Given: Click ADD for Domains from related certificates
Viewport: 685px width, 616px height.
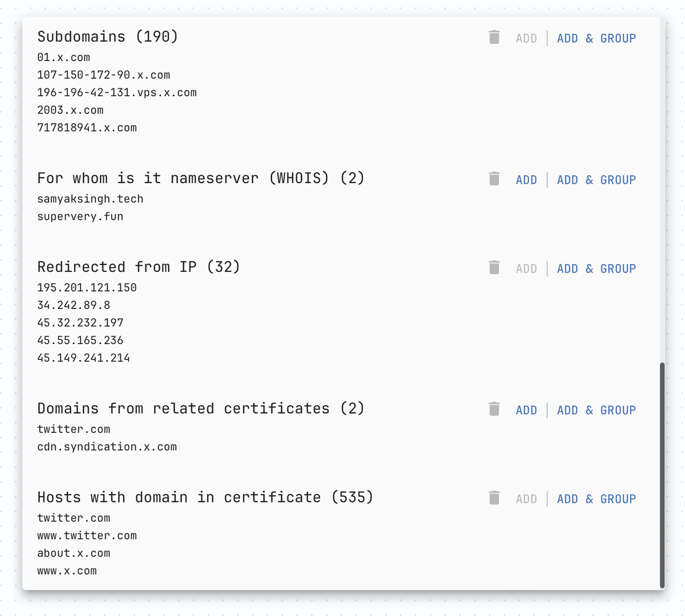Looking at the screenshot, I should pos(526,409).
